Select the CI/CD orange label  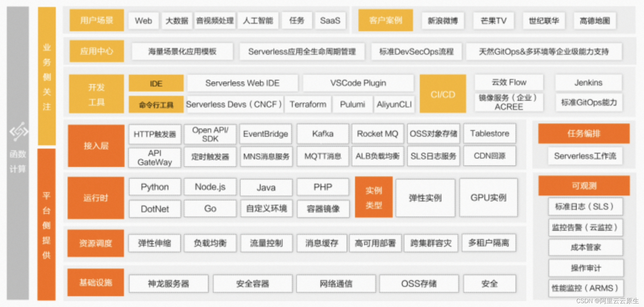[x=443, y=94]
